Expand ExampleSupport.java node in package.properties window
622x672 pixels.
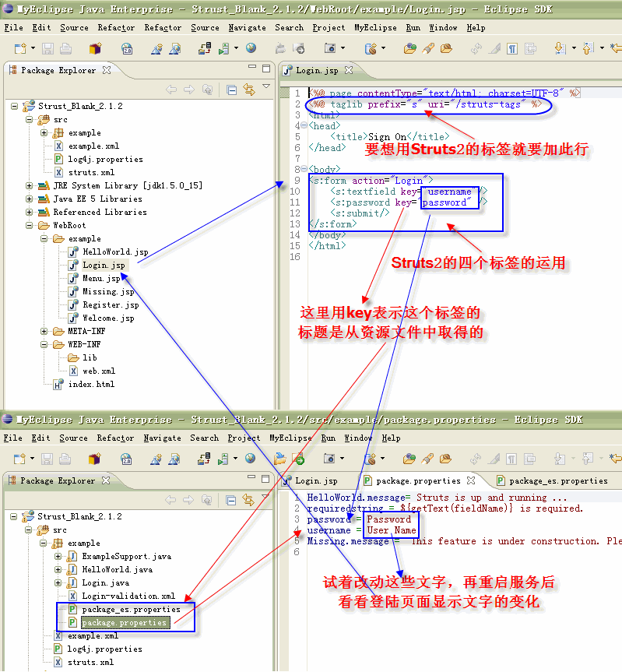pos(58,556)
